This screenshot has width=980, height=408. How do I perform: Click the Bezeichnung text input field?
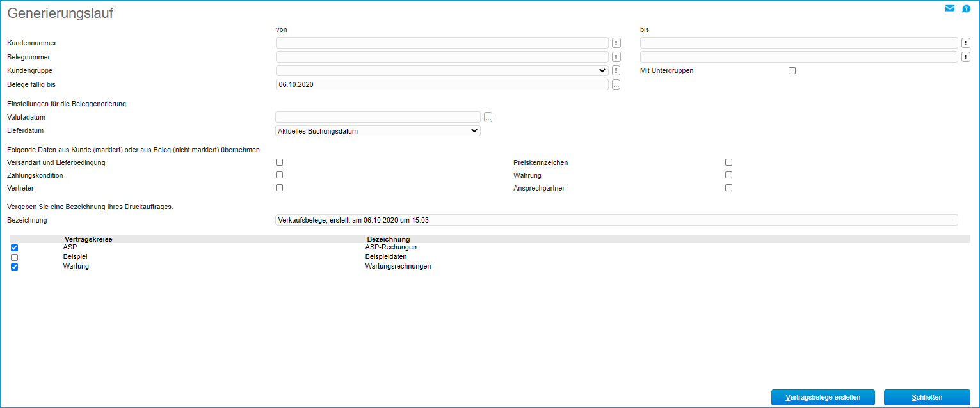[616, 220]
